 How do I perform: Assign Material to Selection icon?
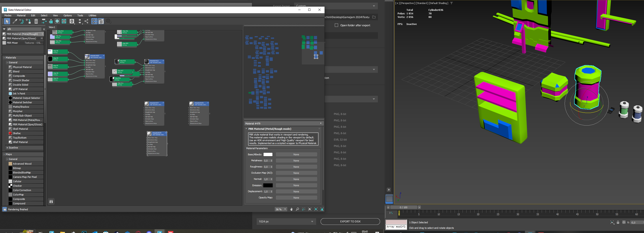tap(28, 21)
